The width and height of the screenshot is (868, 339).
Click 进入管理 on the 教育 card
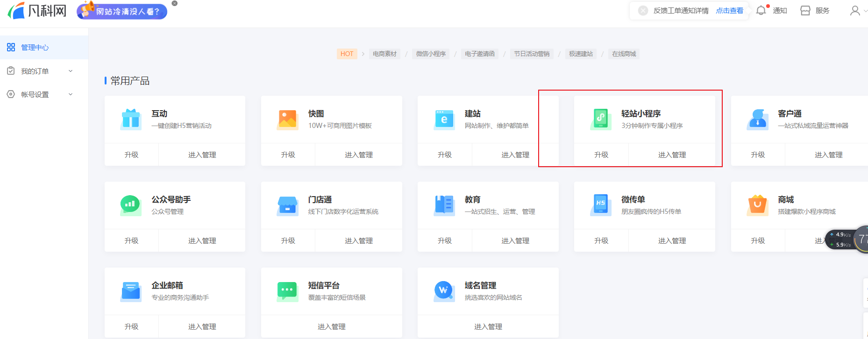click(515, 240)
